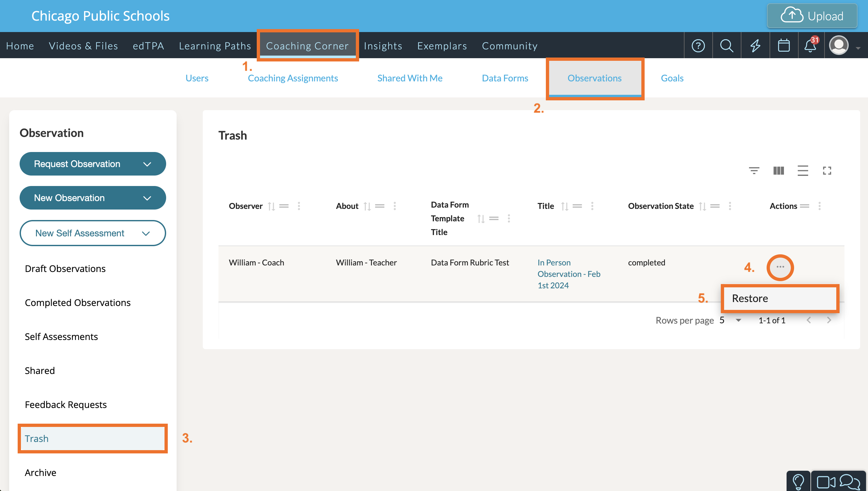Open In Person Observation - Feb 1st 2024 link
This screenshot has height=491, width=868.
click(568, 274)
